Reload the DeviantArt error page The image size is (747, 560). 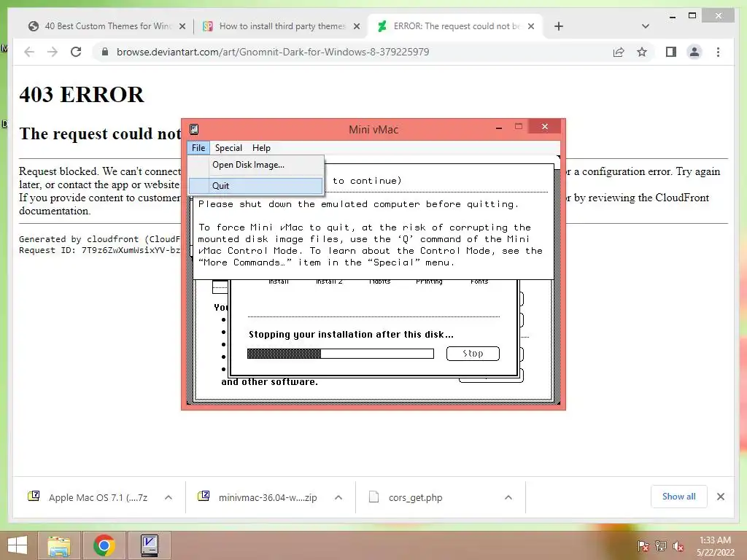tap(76, 52)
